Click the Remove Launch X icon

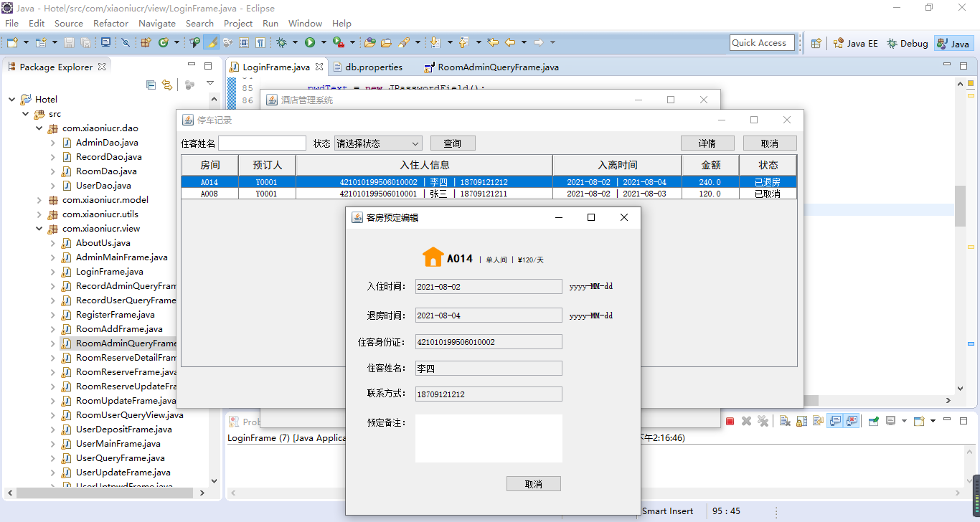click(746, 421)
